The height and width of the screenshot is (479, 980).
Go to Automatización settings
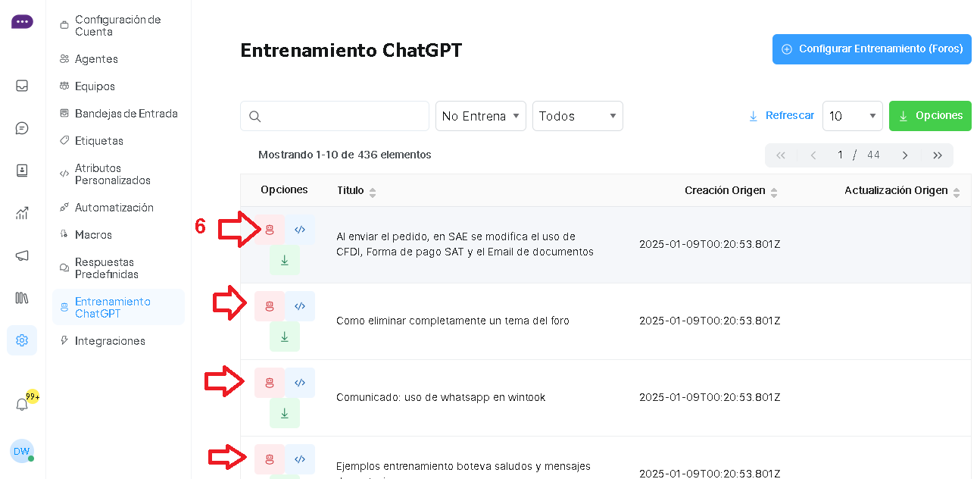114,208
